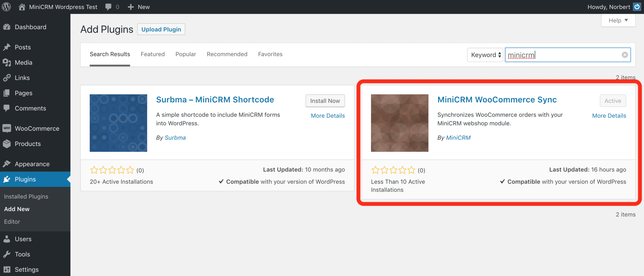Click the Tools wrench icon
Image resolution: width=644 pixels, height=276 pixels.
pos(7,254)
